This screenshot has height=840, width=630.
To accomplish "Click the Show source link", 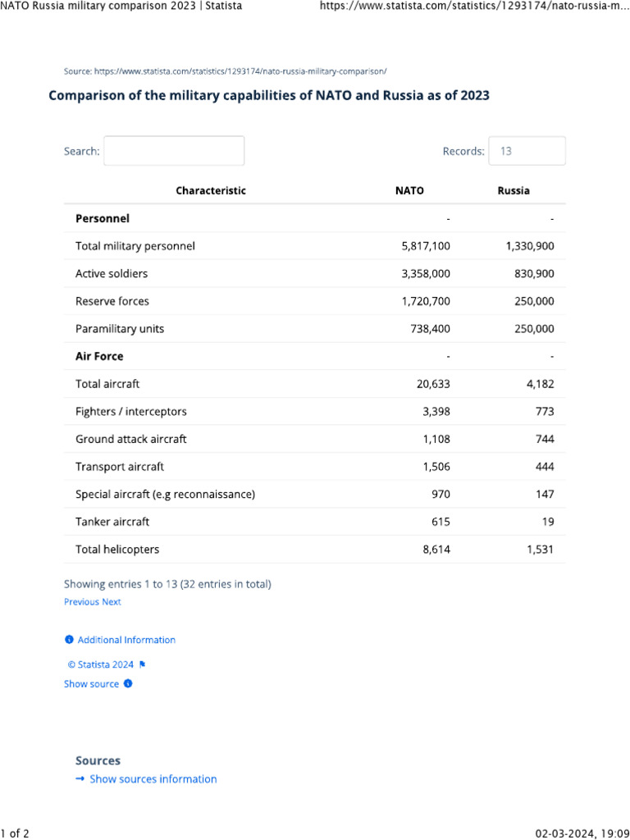I will pos(92,684).
